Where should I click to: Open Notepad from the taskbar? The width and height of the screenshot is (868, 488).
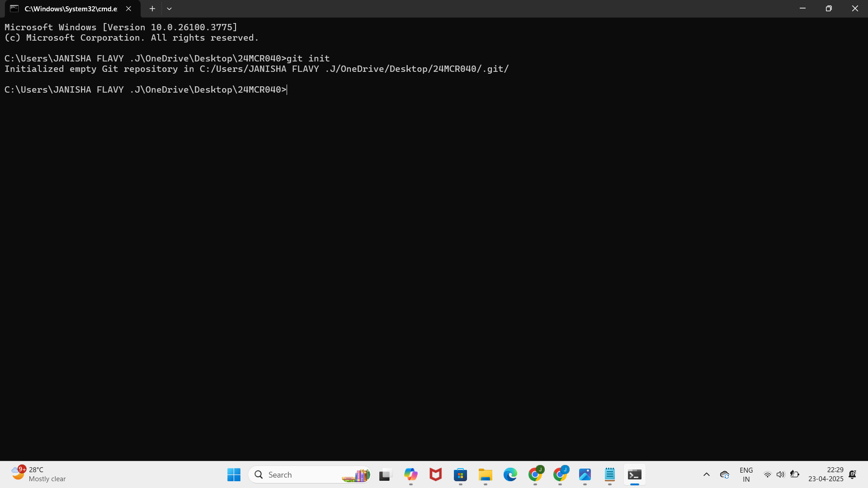[x=610, y=474]
